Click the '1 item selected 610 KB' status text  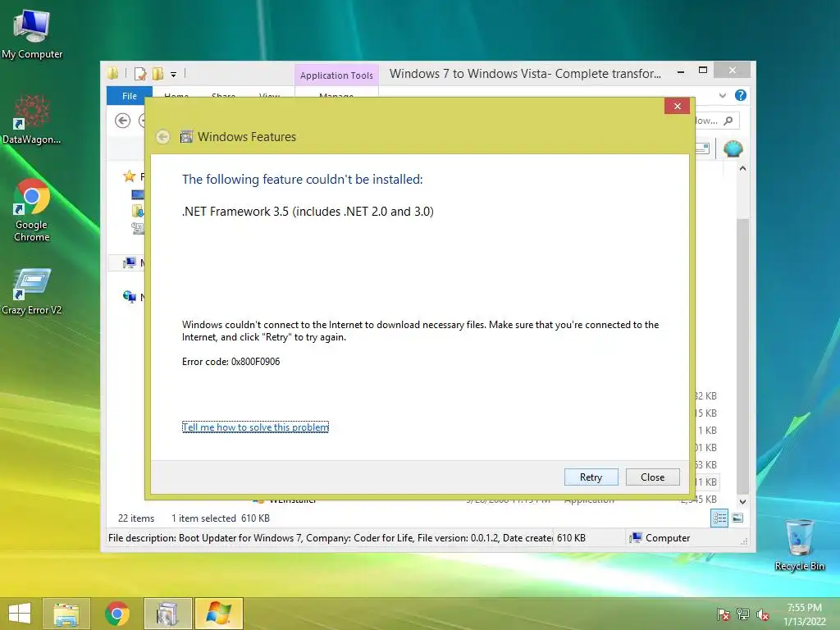(x=220, y=518)
